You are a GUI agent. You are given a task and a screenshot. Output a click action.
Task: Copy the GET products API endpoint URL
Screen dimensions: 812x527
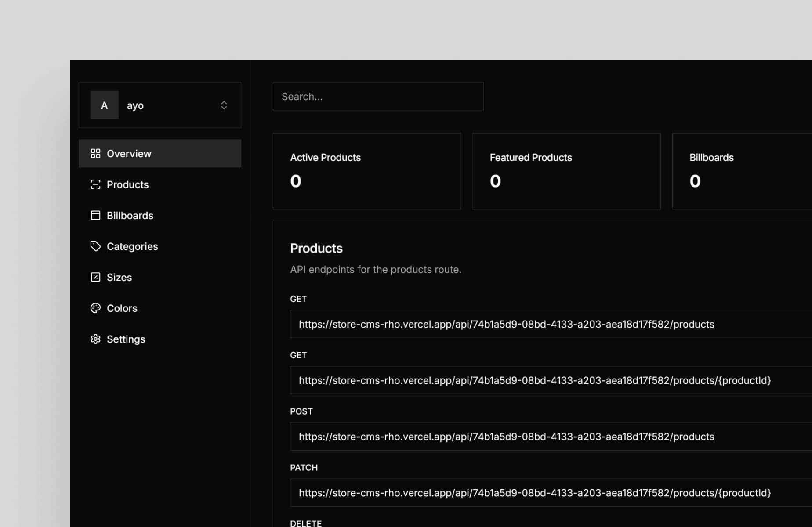[x=506, y=324]
